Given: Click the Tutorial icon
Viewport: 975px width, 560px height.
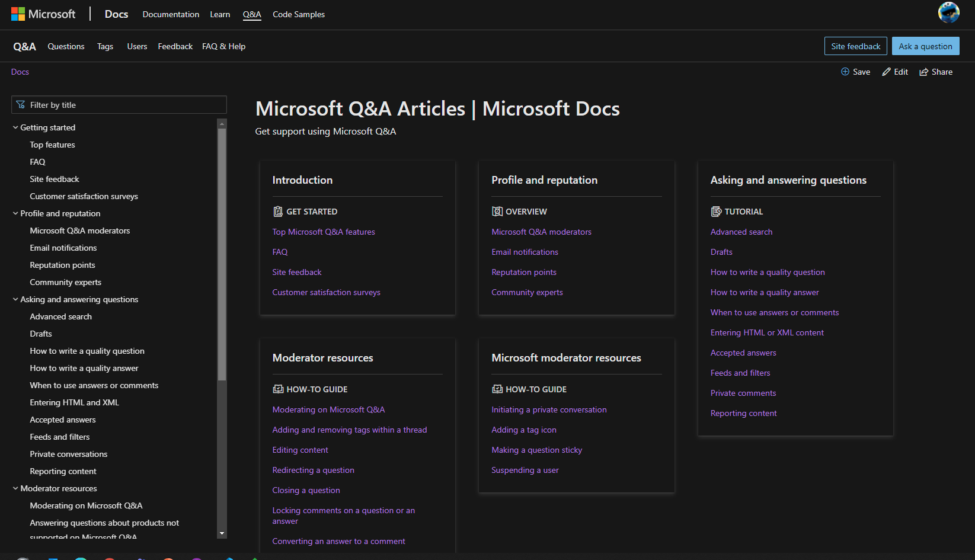Looking at the screenshot, I should pyautogui.click(x=716, y=212).
